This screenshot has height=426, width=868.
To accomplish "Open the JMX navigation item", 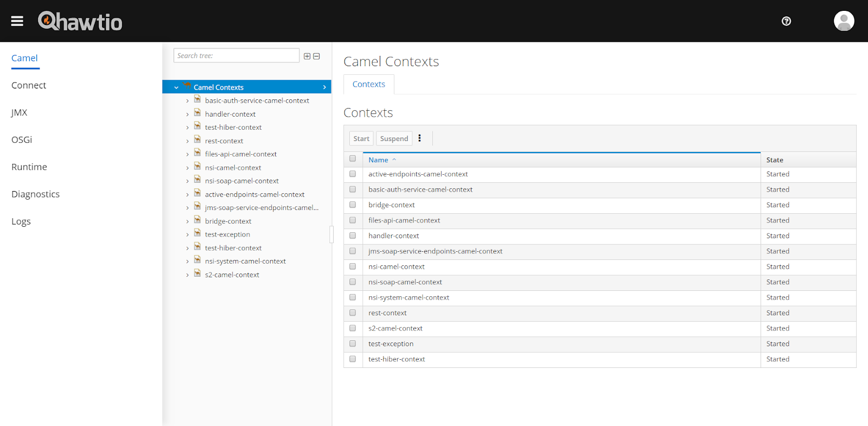I will (x=20, y=112).
